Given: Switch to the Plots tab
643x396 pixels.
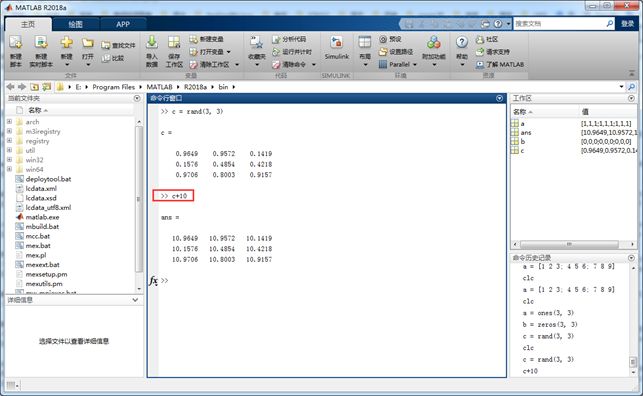Looking at the screenshot, I should (75, 25).
